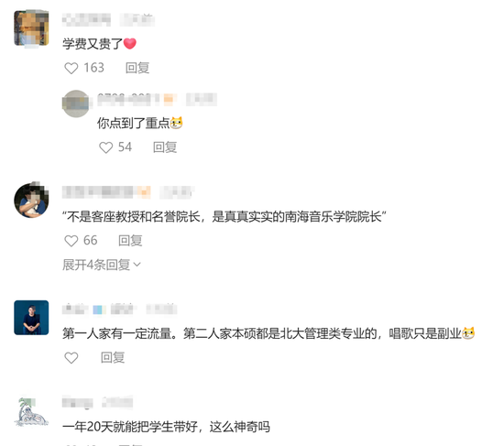This screenshot has width=504, height=446.
Task: Open the gray round avatar of the reply
Action: click(x=75, y=103)
